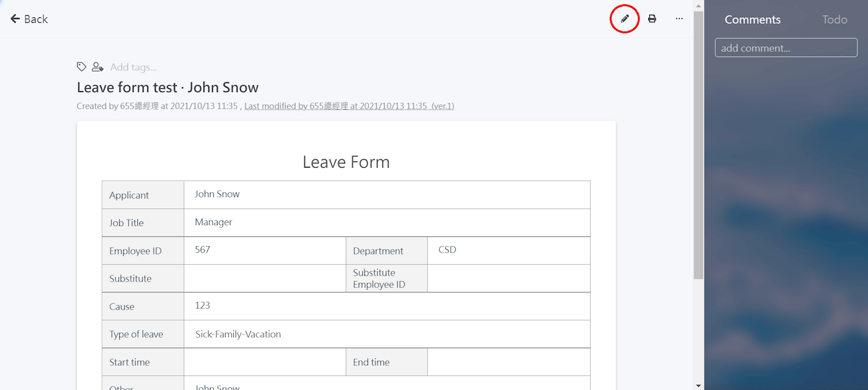
Task: Click the Applicant value John Snow
Action: [x=217, y=194]
